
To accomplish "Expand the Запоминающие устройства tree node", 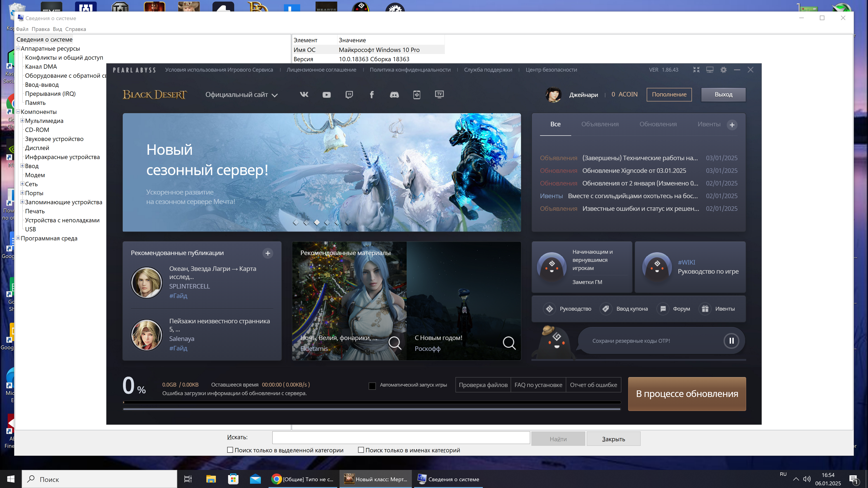I will 22,202.
